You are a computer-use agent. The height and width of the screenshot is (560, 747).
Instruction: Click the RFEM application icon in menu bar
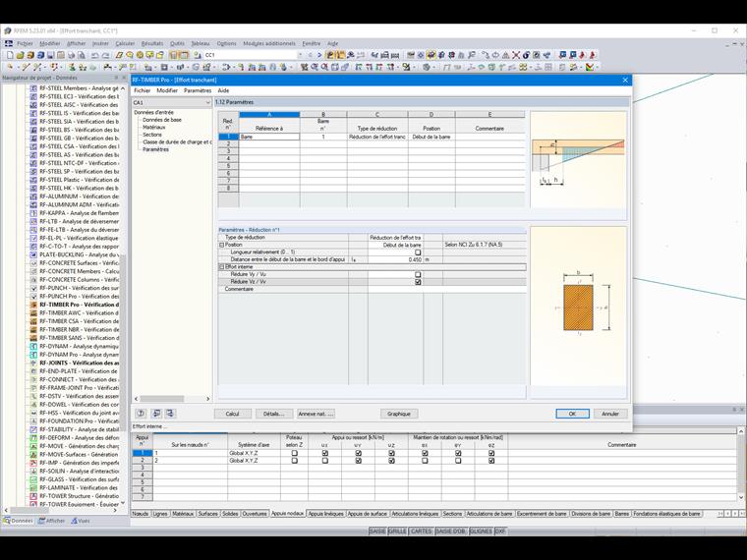point(9,43)
